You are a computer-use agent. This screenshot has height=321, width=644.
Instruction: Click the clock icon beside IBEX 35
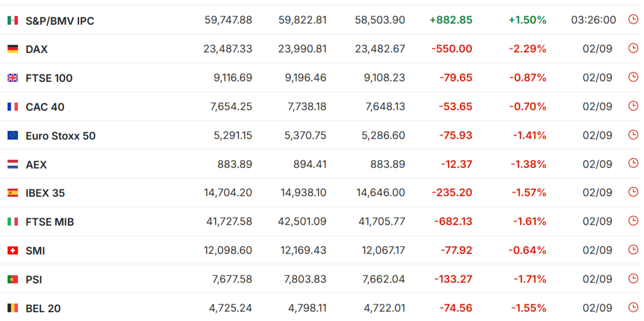[633, 192]
